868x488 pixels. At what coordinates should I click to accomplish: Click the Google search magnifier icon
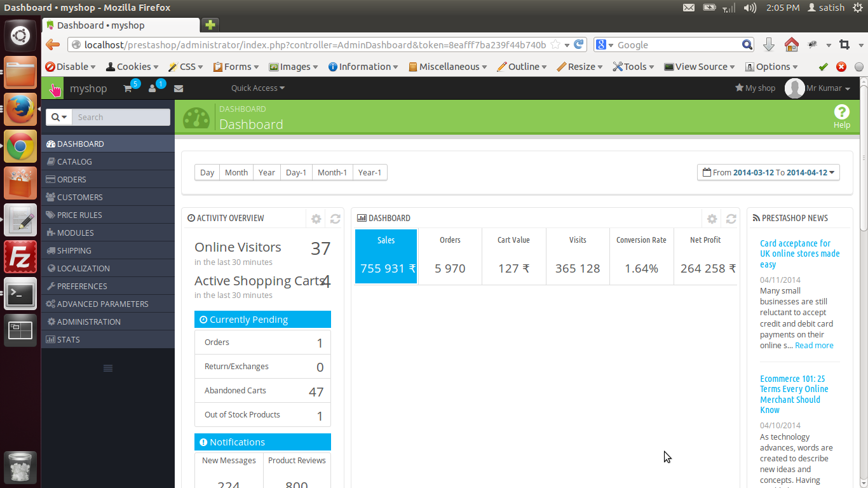click(747, 44)
